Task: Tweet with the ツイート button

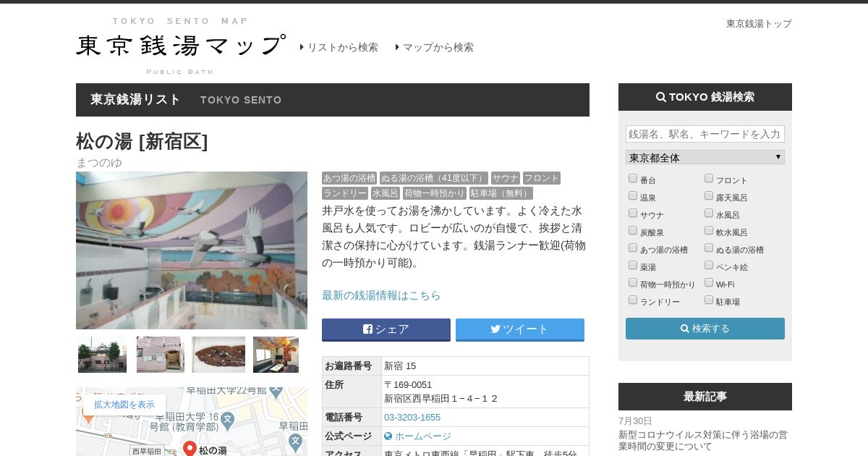Action: (520, 329)
